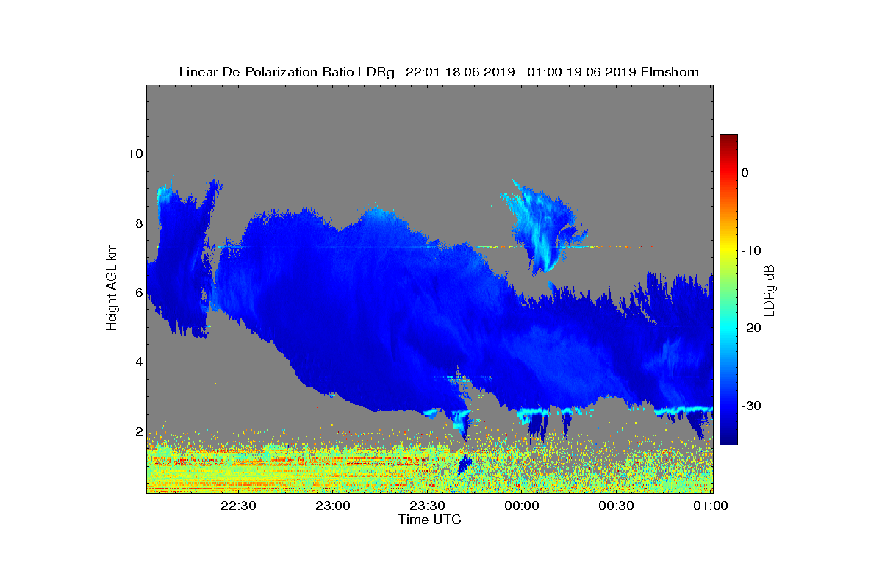Click the dark blue bottom of colorbar
This screenshot has width=882, height=588.
pyautogui.click(x=728, y=437)
